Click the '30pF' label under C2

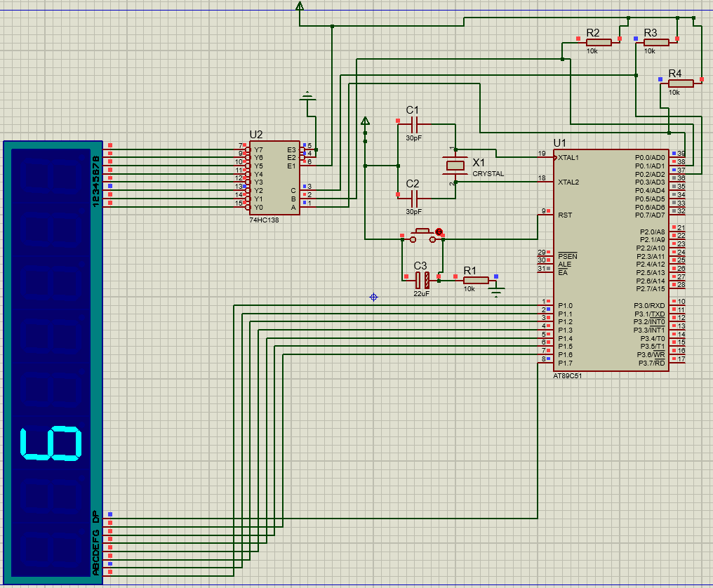pyautogui.click(x=414, y=212)
